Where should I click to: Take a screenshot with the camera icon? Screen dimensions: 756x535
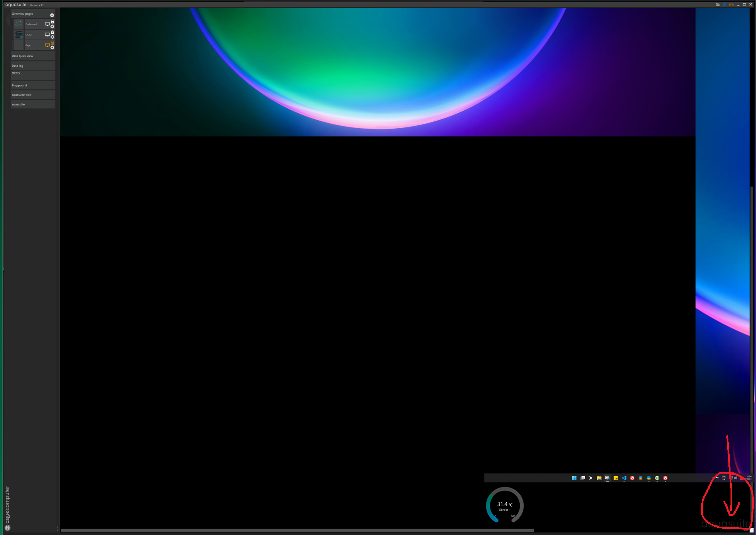click(718, 5)
